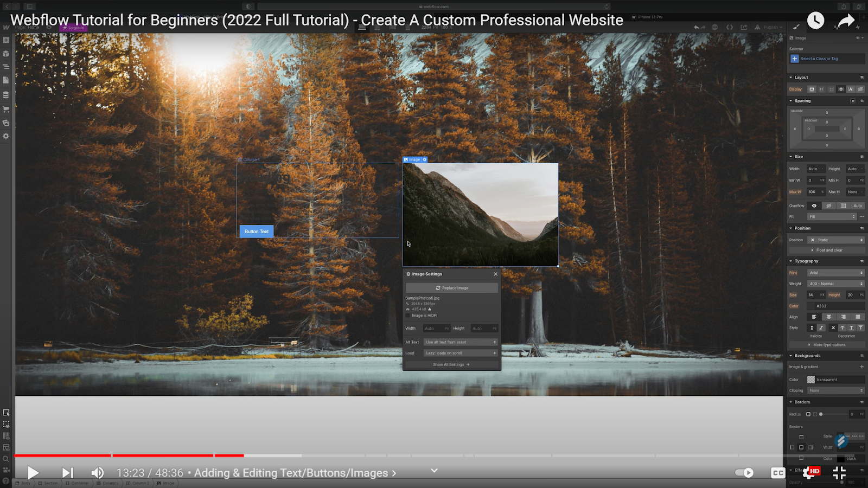Open the Navigator panel
This screenshot has height=488, width=868.
[x=6, y=67]
